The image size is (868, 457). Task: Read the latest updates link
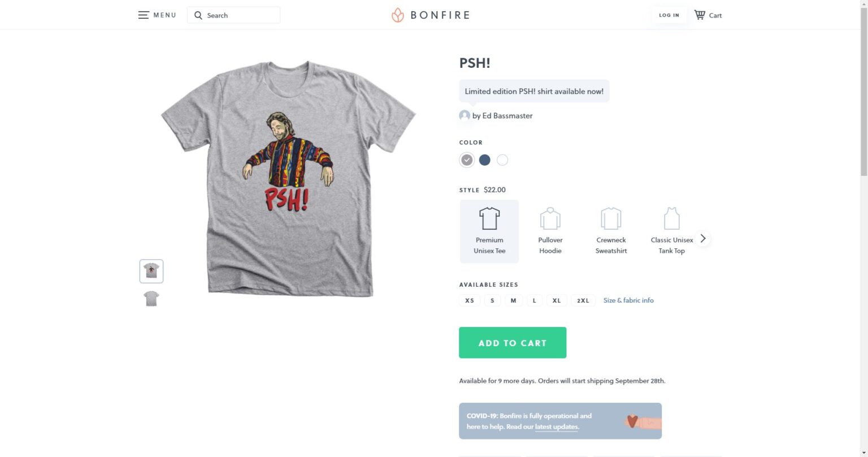(x=557, y=426)
